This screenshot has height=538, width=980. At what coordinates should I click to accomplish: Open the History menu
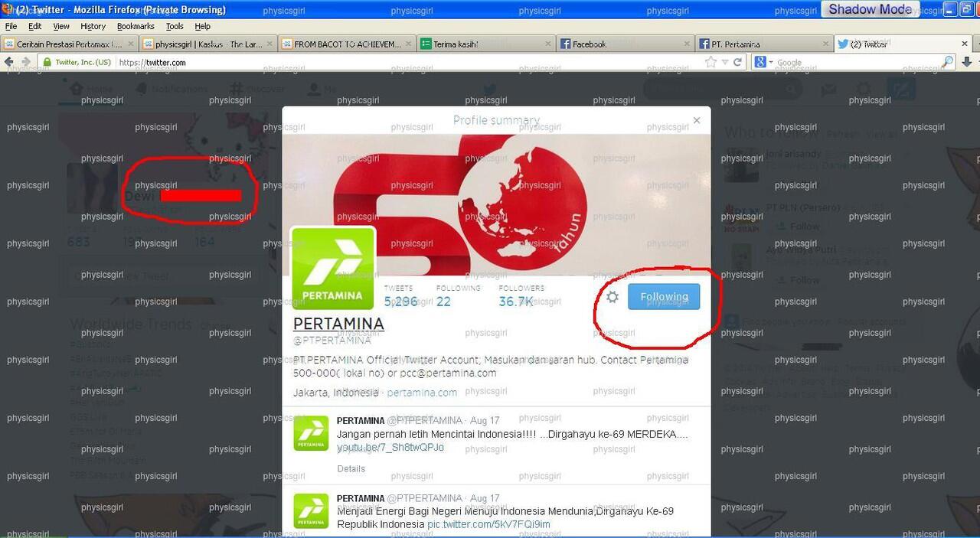click(93, 26)
